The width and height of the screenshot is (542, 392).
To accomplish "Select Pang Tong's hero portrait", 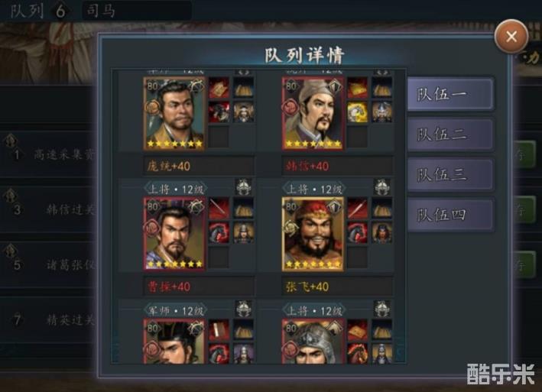I will pyautogui.click(x=174, y=113).
